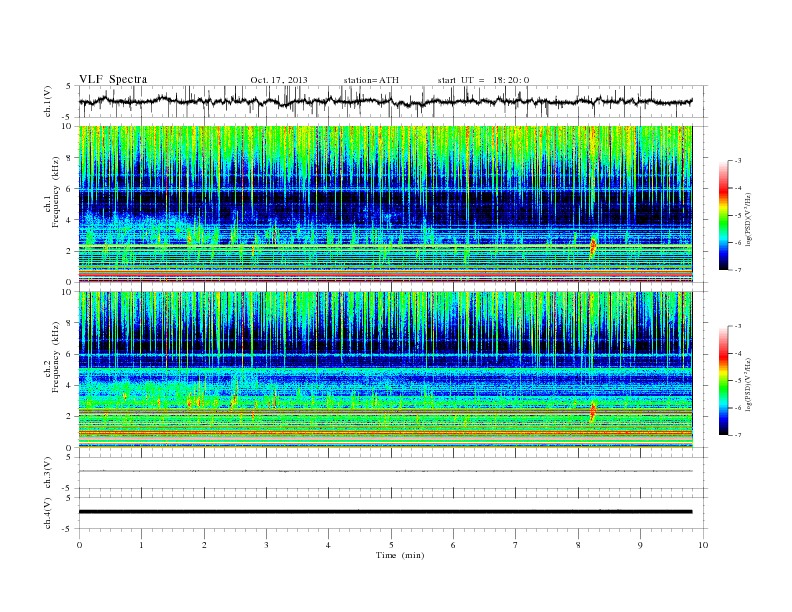The height and width of the screenshot is (612, 792).
Task: Click the ch.2 colorbar label log(PSD)(V²/Hz)
Action: [x=749, y=384]
